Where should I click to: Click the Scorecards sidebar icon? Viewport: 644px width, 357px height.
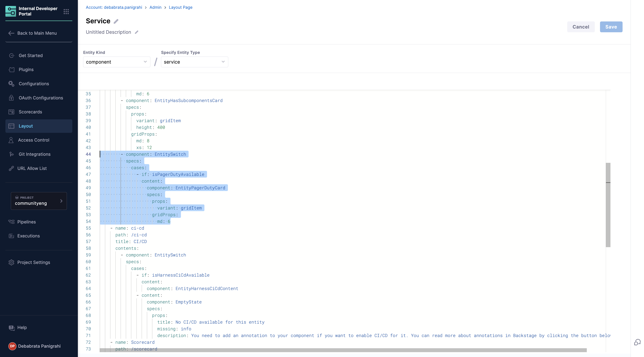point(12,112)
